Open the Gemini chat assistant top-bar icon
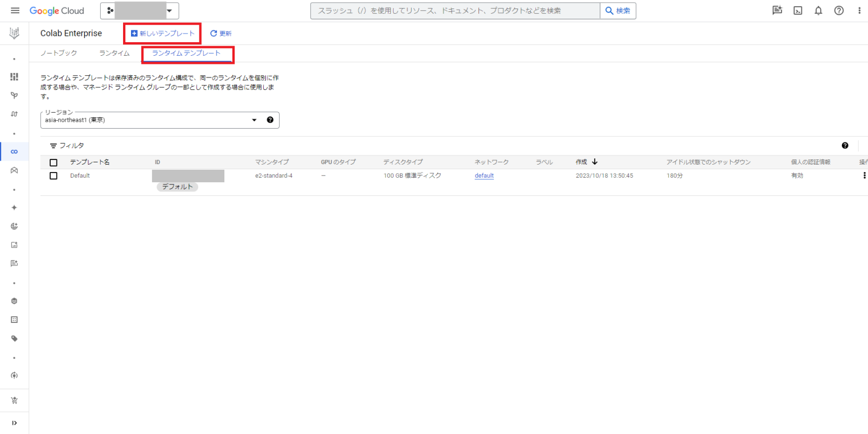 tap(777, 11)
